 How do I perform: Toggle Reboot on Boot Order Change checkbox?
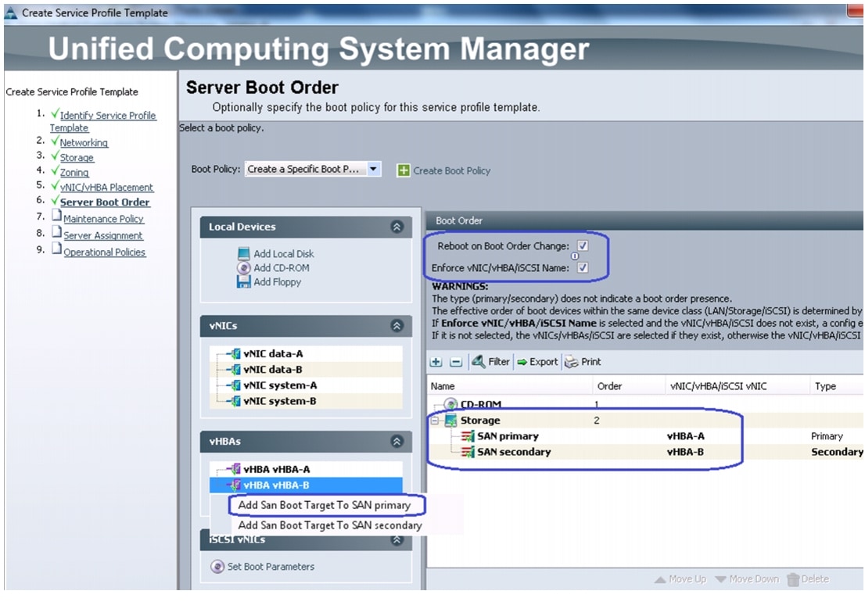coord(583,246)
